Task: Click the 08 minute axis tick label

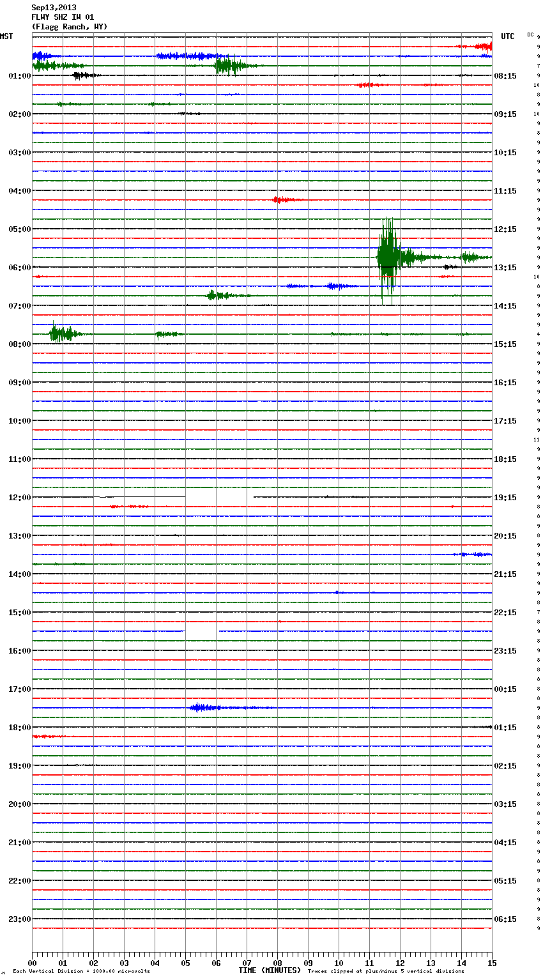Action: click(277, 963)
